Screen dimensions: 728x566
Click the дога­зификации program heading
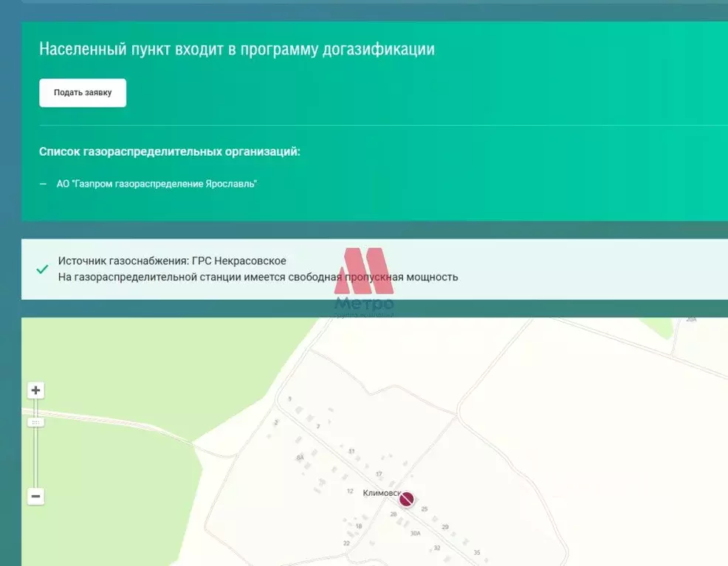click(238, 49)
